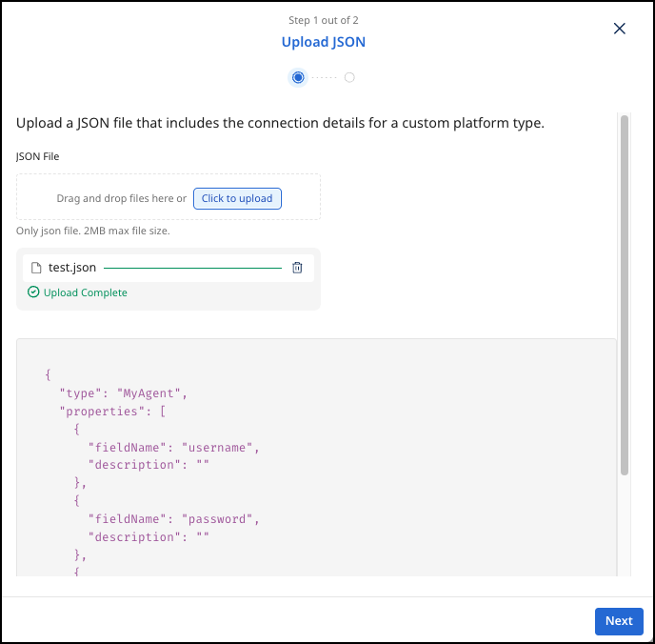Click the description line under password
The image size is (655, 644).
(x=149, y=536)
